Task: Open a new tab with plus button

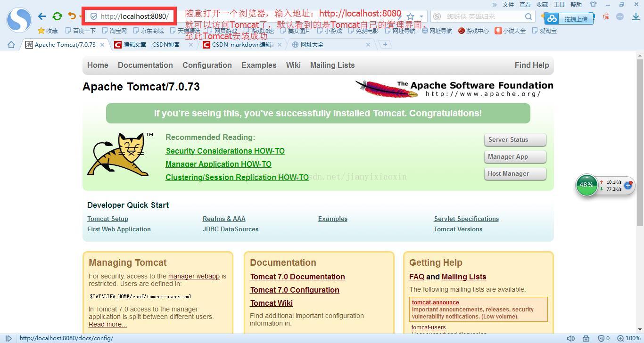Action: pos(385,44)
